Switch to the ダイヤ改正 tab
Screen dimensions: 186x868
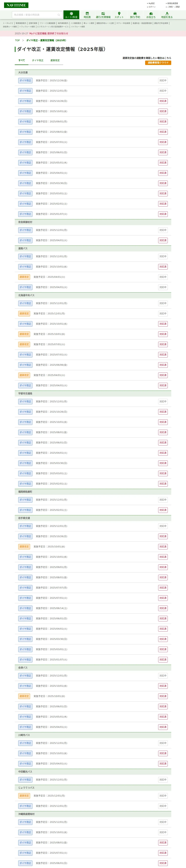(38, 60)
